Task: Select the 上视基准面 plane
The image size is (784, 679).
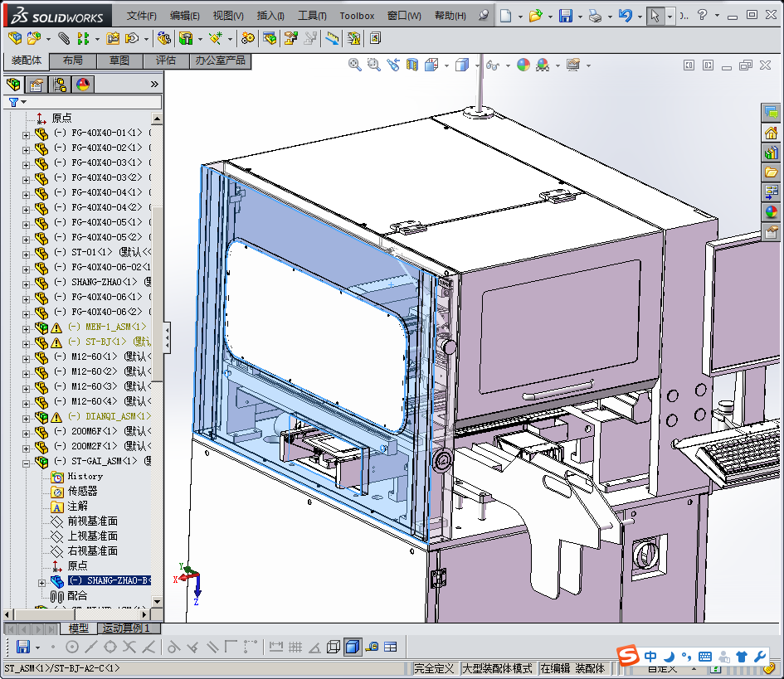Action: pyautogui.click(x=92, y=536)
